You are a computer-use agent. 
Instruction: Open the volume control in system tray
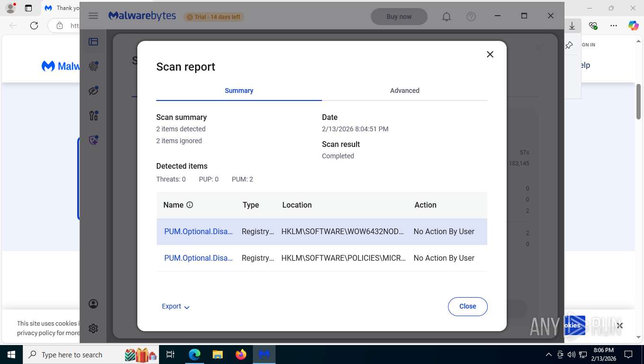click(x=572, y=355)
